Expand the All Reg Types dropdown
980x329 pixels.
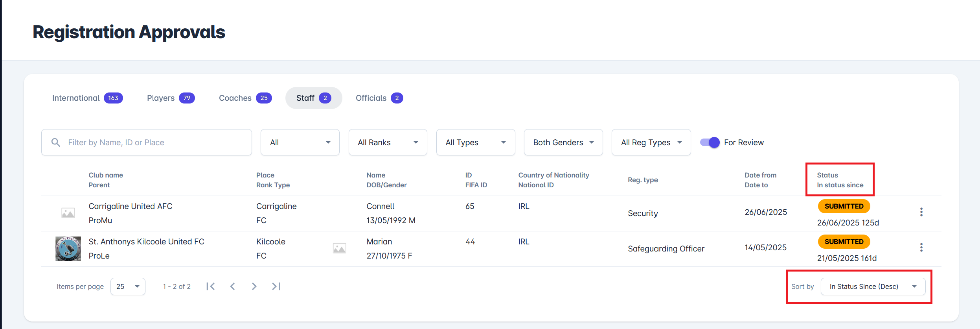pos(651,142)
